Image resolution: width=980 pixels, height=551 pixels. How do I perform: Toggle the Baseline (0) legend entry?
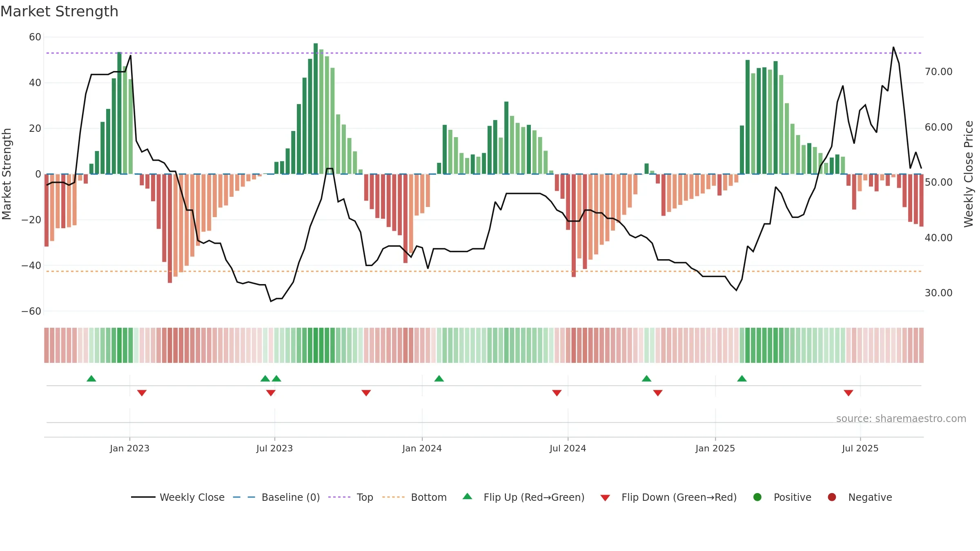276,497
